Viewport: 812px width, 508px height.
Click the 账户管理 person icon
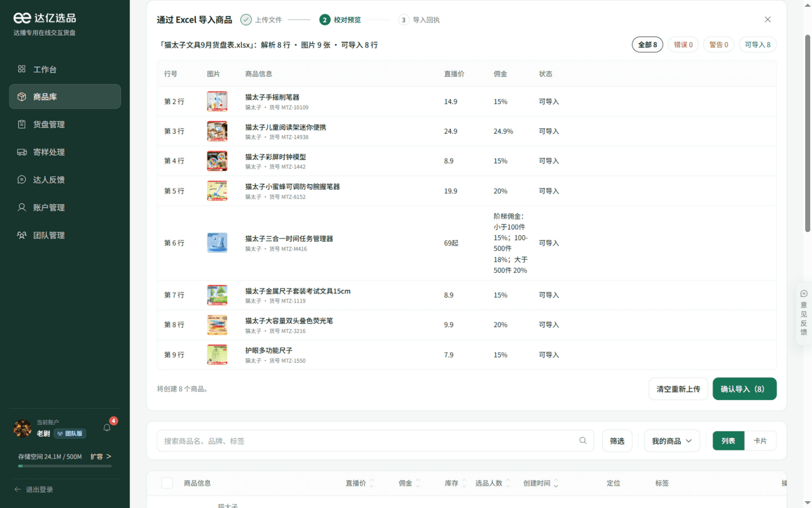pos(21,207)
